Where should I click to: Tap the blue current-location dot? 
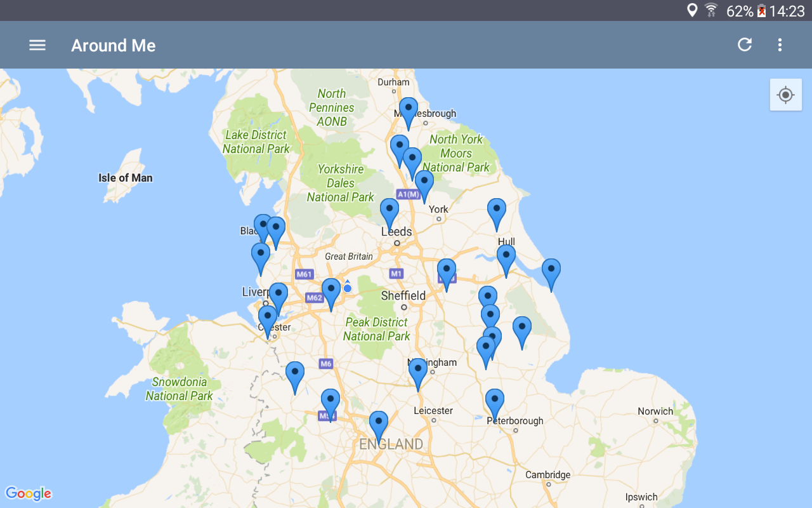click(348, 288)
